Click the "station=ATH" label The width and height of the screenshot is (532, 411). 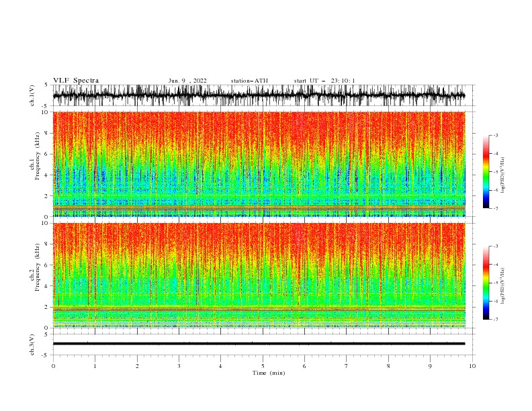pos(249,81)
